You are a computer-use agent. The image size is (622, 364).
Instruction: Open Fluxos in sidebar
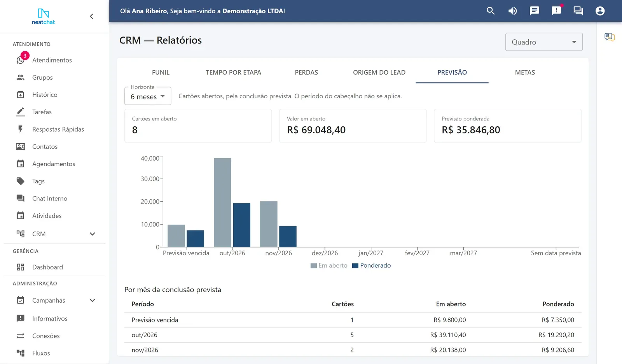(54, 353)
